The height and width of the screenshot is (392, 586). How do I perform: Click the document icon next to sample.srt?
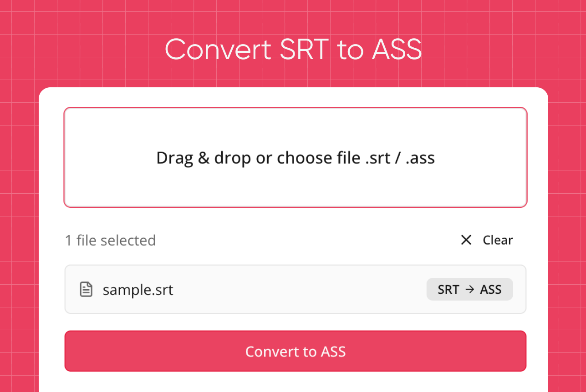coord(86,289)
